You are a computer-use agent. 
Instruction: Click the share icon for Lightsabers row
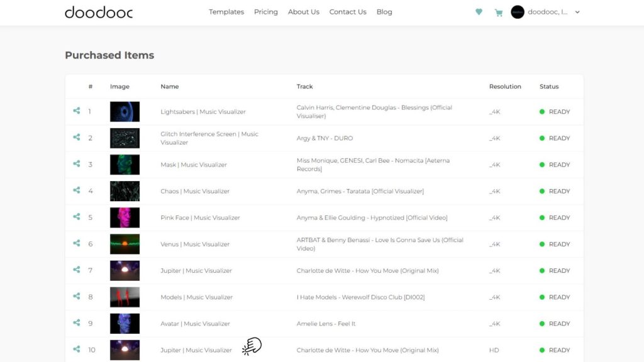tap(76, 111)
